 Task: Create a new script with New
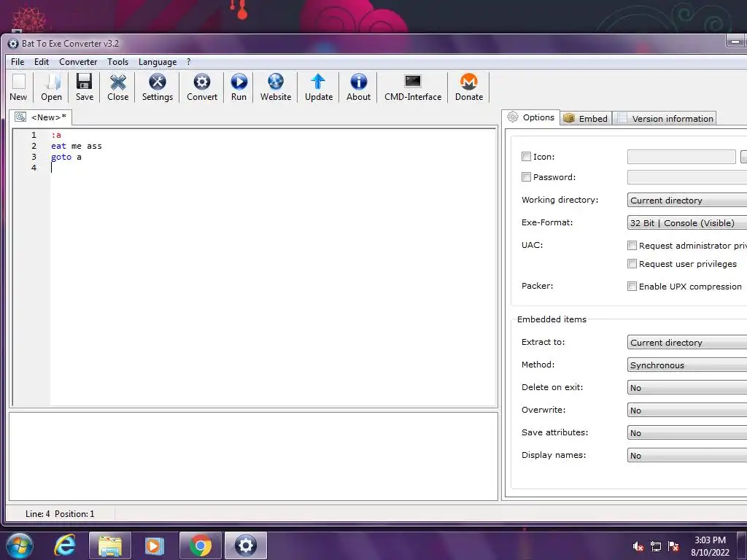click(18, 87)
